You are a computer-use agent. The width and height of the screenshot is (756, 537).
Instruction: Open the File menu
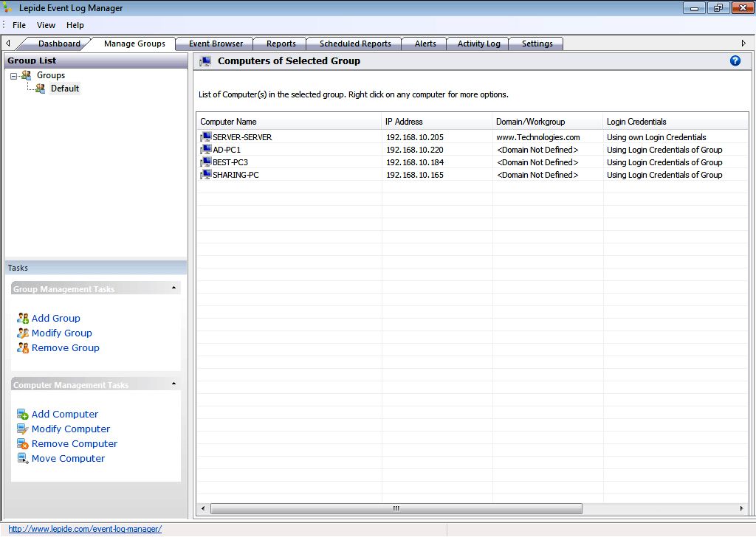pos(19,25)
